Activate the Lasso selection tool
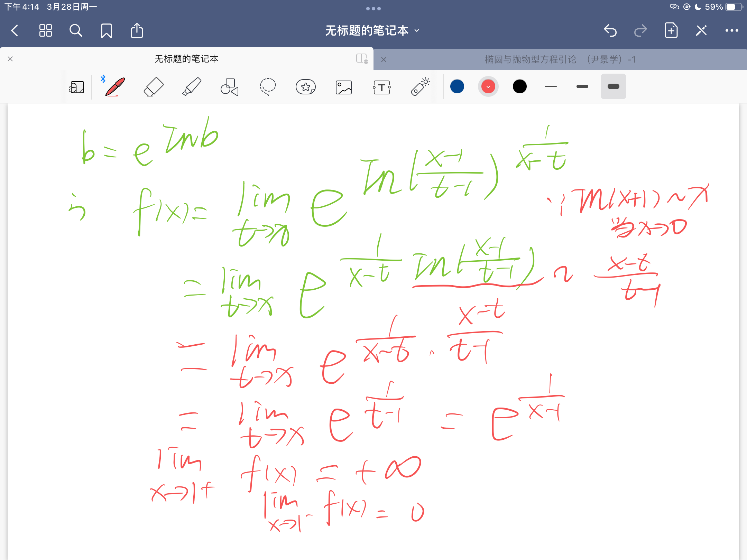The height and width of the screenshot is (560, 747). coord(268,87)
